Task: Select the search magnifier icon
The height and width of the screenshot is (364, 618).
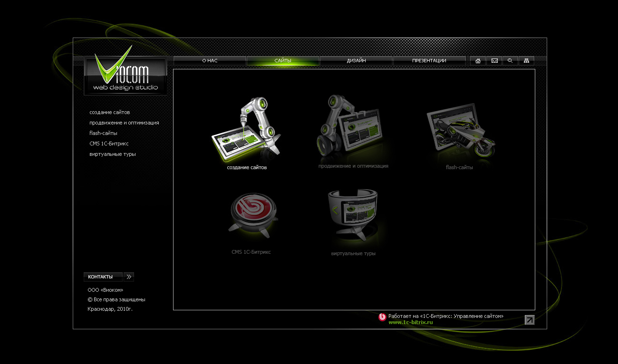Action: [x=510, y=60]
